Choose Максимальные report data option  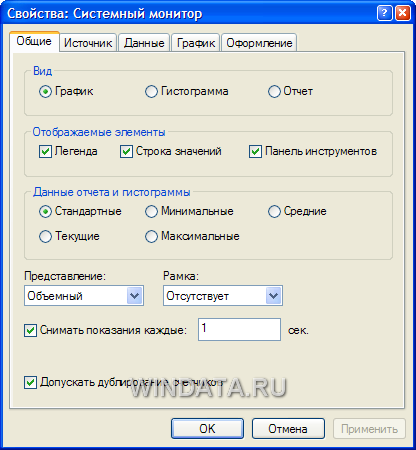(x=151, y=236)
